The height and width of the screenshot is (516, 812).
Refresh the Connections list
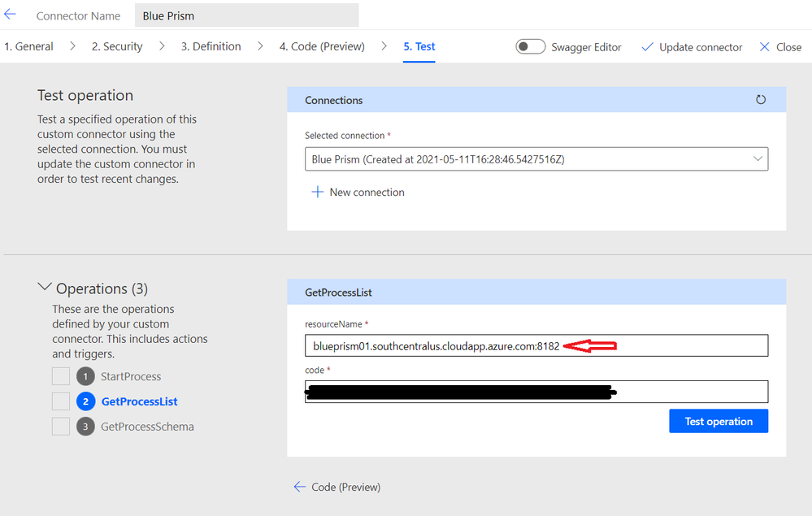[761, 100]
